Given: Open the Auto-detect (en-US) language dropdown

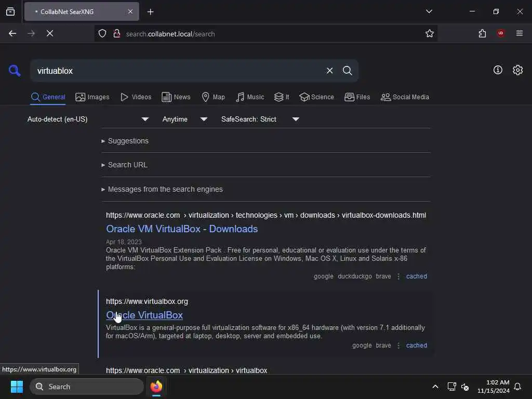Looking at the screenshot, I should point(88,119).
